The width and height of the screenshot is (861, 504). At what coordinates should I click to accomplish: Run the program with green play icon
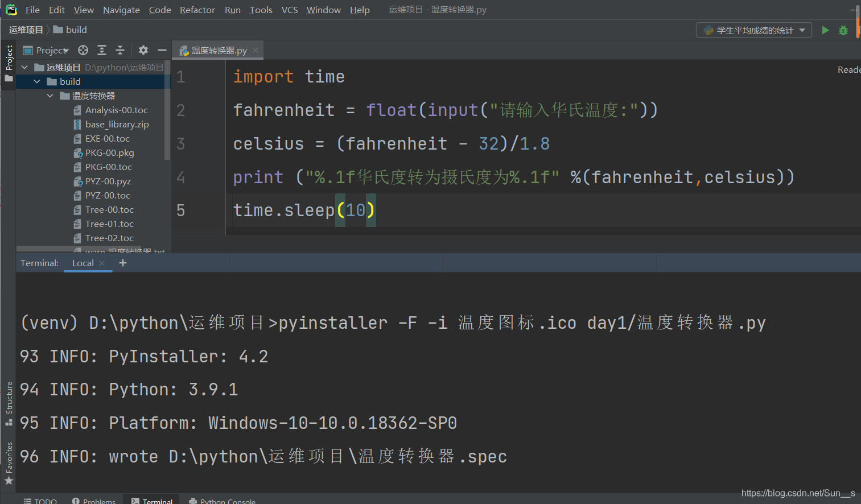click(x=825, y=30)
